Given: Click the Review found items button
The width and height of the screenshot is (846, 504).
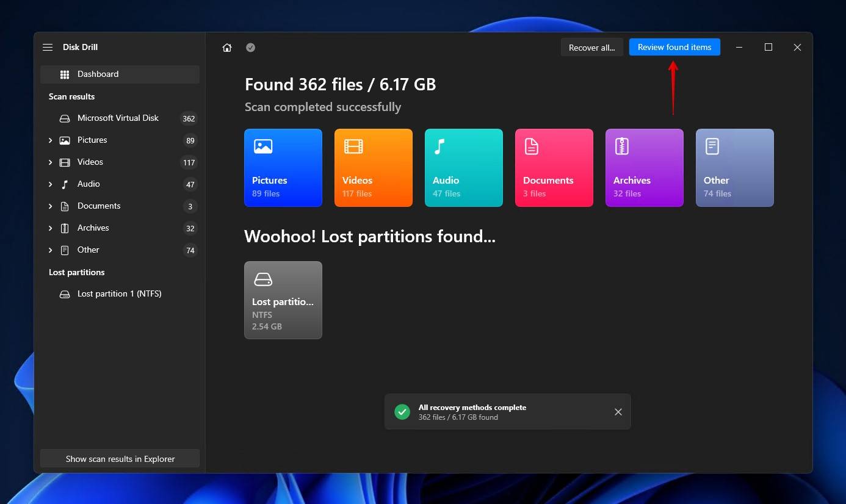Looking at the screenshot, I should click(674, 48).
